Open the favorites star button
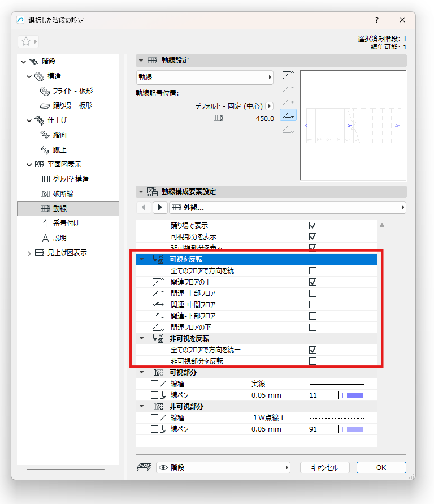The height and width of the screenshot is (504, 434). pyautogui.click(x=28, y=41)
